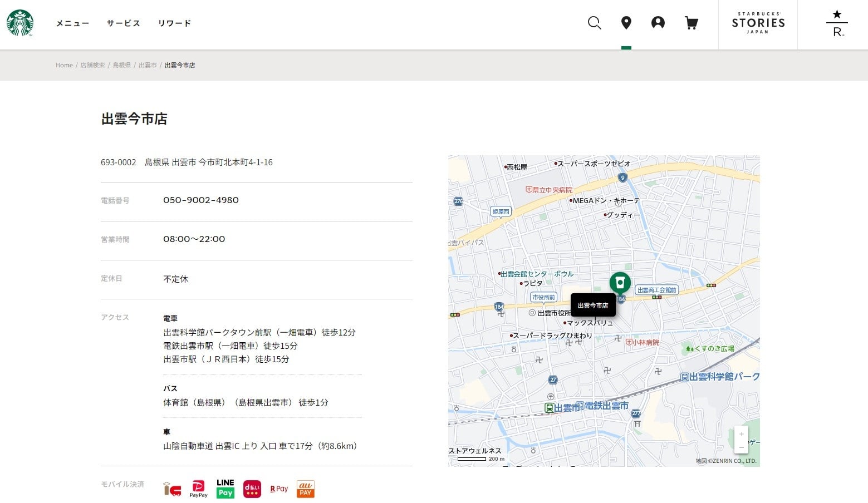Click the グッディー label on map
868x503 pixels.
coord(622,215)
